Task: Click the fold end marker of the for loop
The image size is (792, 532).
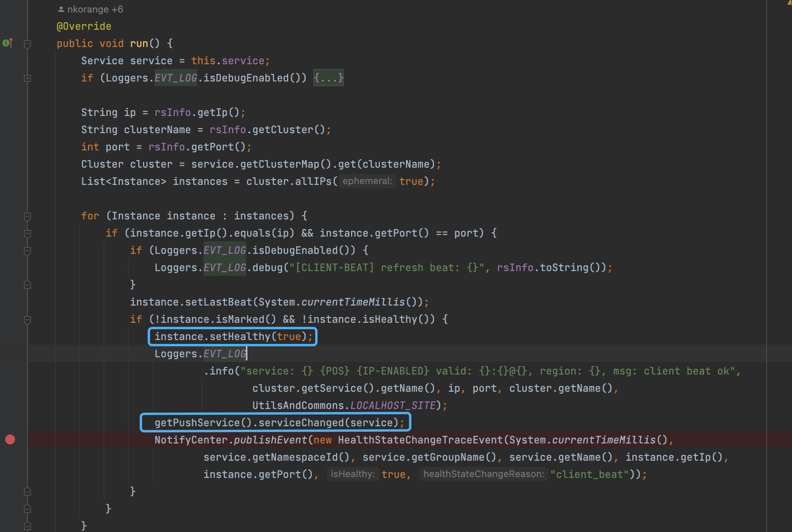Action: click(x=27, y=525)
